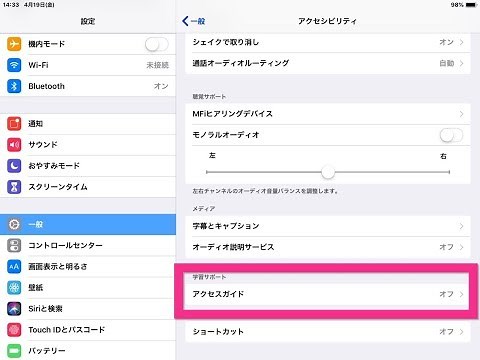Tap the Touch ID fingerprint icon
Image resolution: width=480 pixels, height=360 pixels.
(x=14, y=329)
